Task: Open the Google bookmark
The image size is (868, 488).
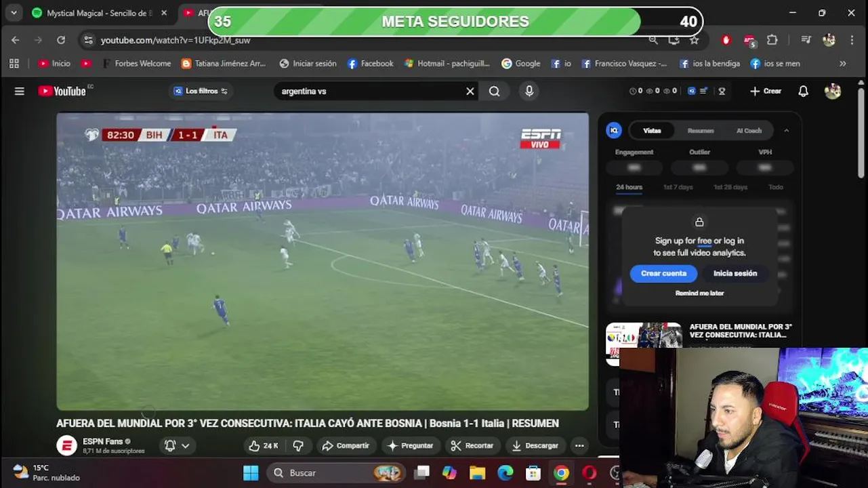Action: coord(520,63)
